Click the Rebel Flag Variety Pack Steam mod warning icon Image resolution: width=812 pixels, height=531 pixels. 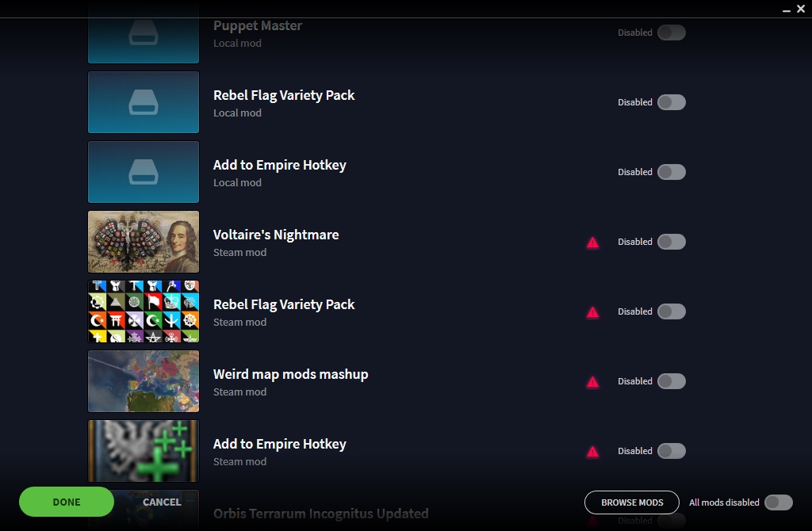click(592, 312)
